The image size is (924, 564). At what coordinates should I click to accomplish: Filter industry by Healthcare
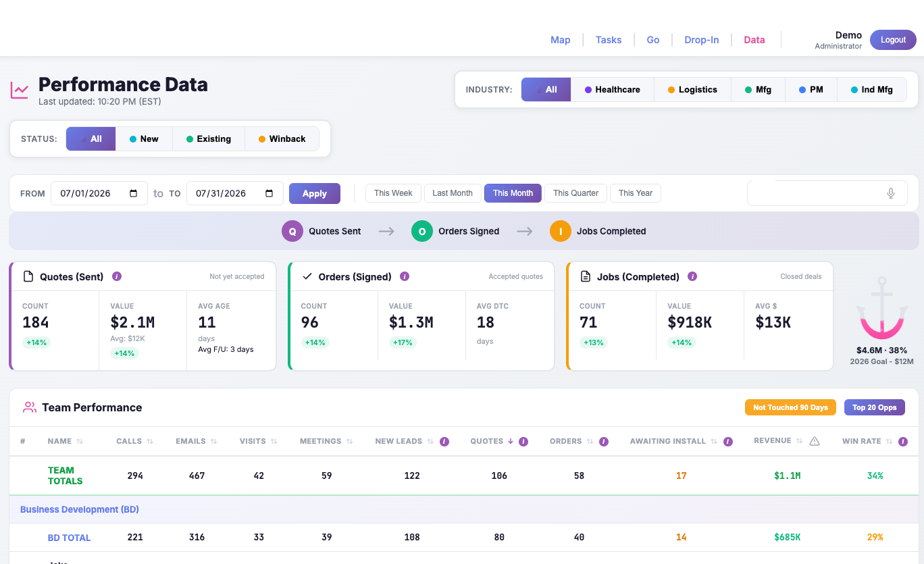click(x=613, y=89)
